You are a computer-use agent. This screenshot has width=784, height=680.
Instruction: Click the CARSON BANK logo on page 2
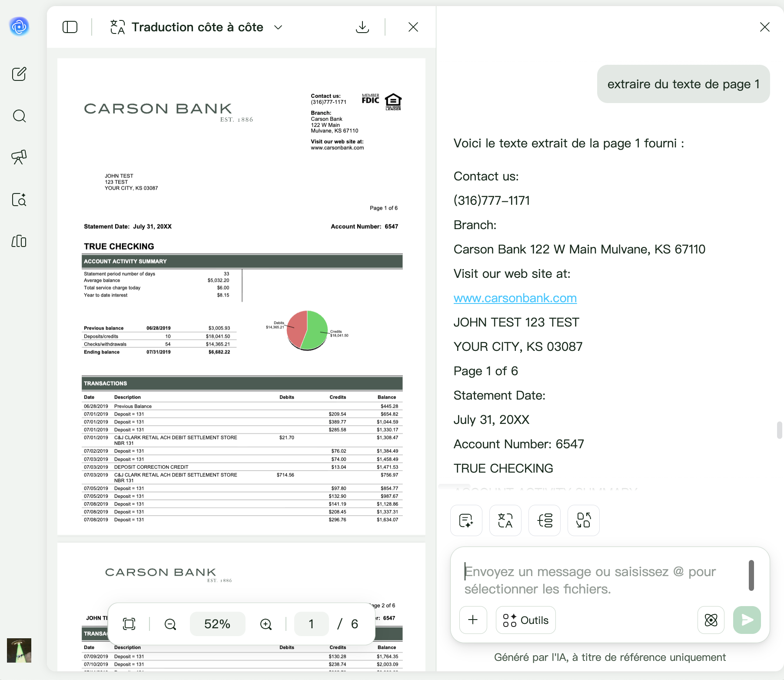coord(168,574)
